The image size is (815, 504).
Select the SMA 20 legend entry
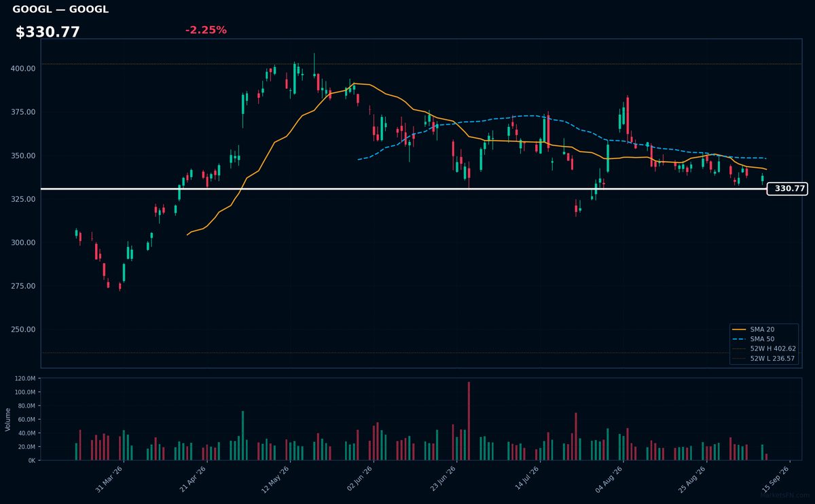[763, 329]
